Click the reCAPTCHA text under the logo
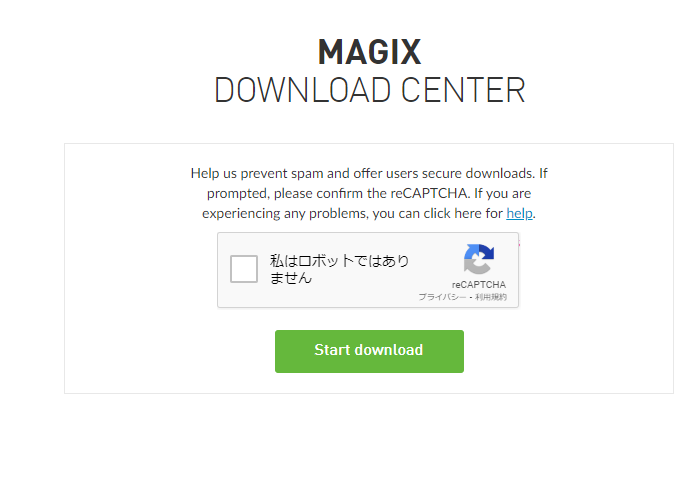This screenshot has height=480, width=696. click(x=478, y=285)
